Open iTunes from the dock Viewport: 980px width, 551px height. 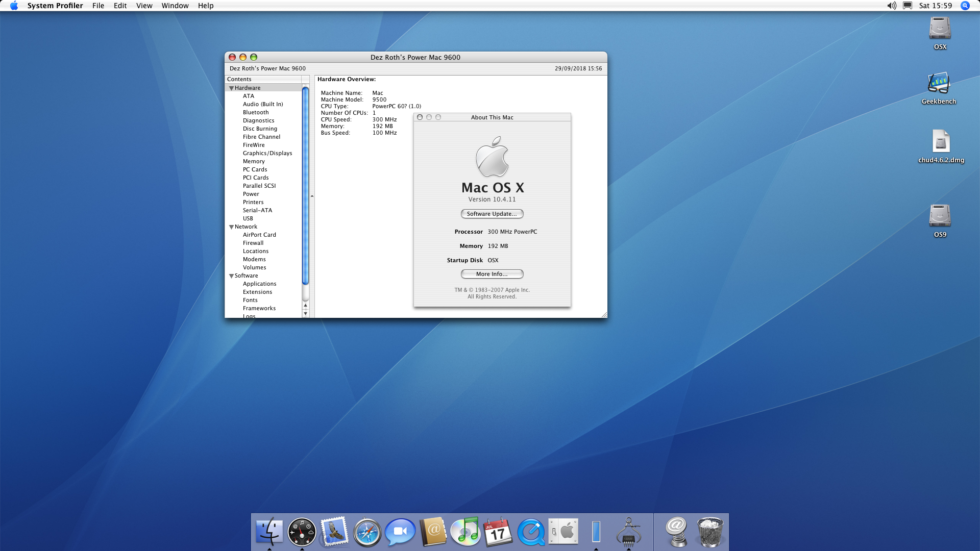465,532
